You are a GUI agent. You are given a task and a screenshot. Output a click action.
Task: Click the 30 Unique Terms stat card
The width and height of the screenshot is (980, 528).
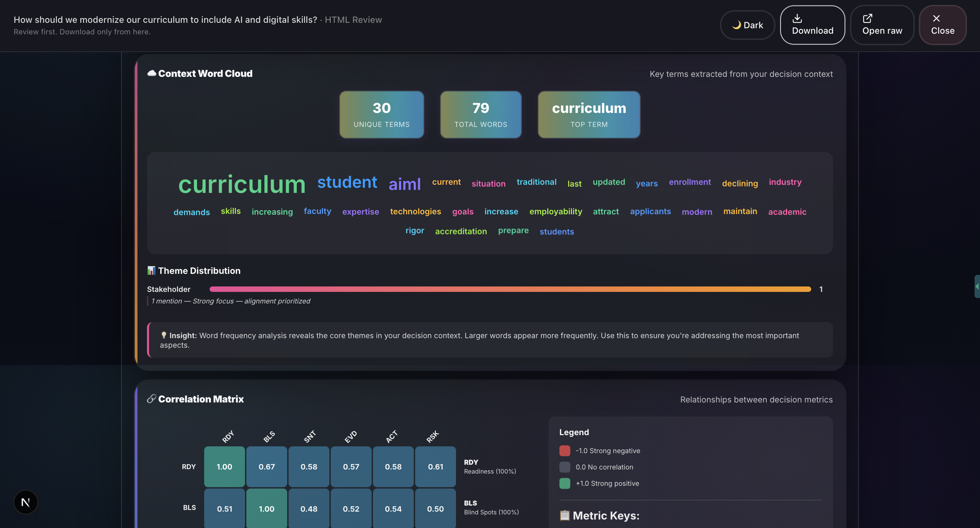coord(381,115)
